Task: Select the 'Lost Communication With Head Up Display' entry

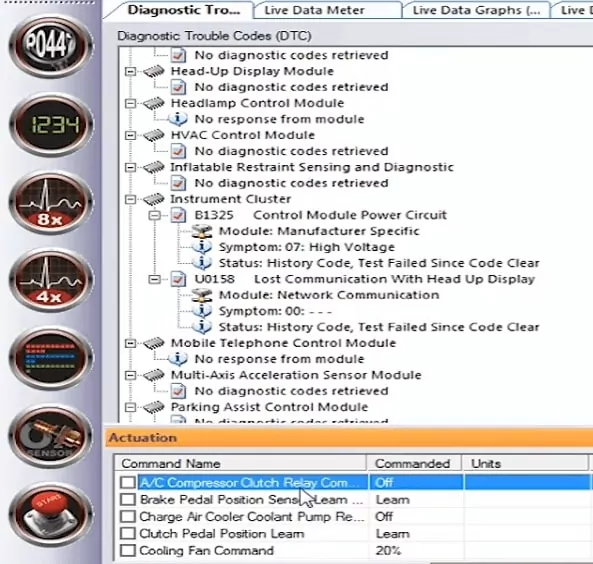Action: [x=394, y=279]
